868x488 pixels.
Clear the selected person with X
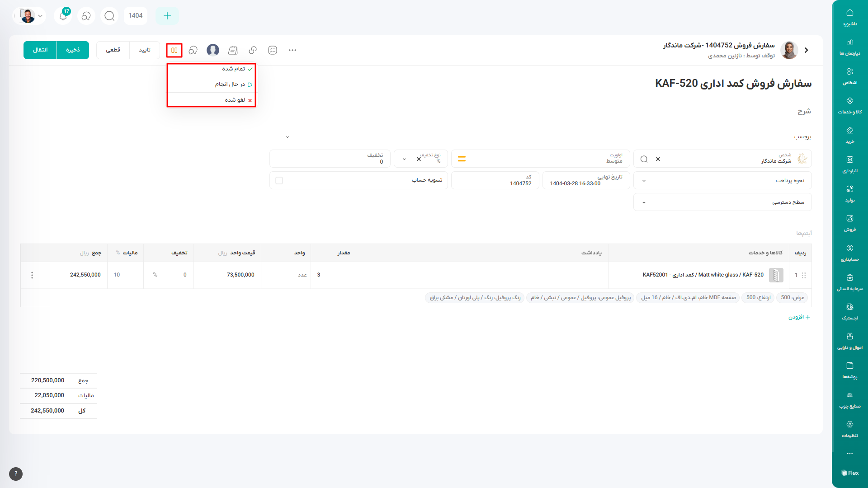658,159
